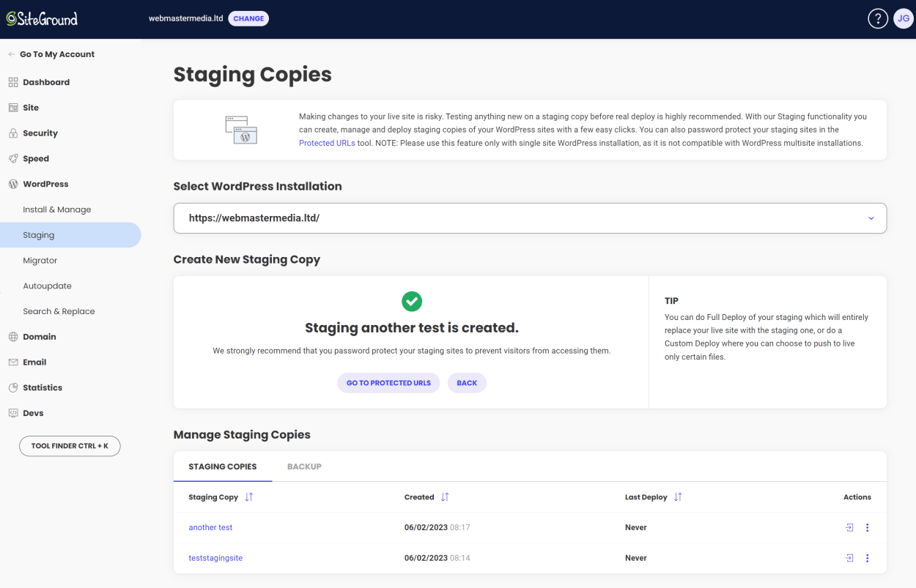The height and width of the screenshot is (588, 916).
Task: Click the Site icon in sidebar
Action: [x=13, y=108]
